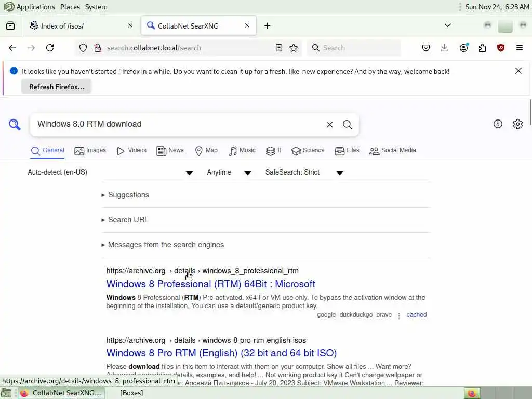Dismiss the Firefox refresh notification
The height and width of the screenshot is (399, 532).
(x=518, y=71)
